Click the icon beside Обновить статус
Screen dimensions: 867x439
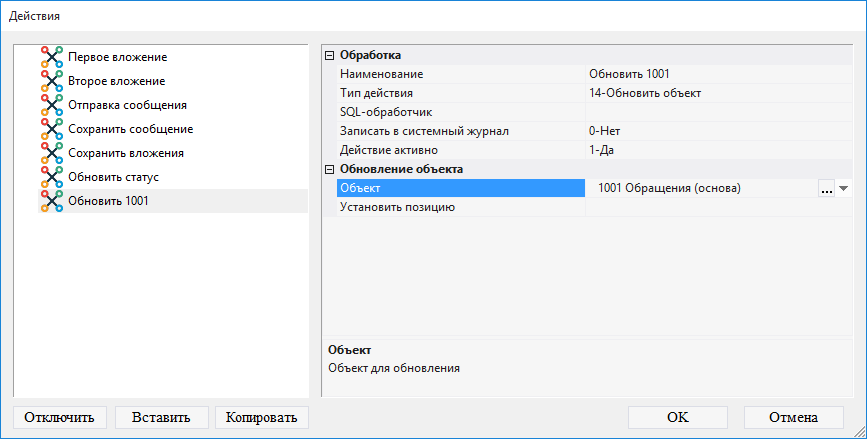tap(52, 177)
